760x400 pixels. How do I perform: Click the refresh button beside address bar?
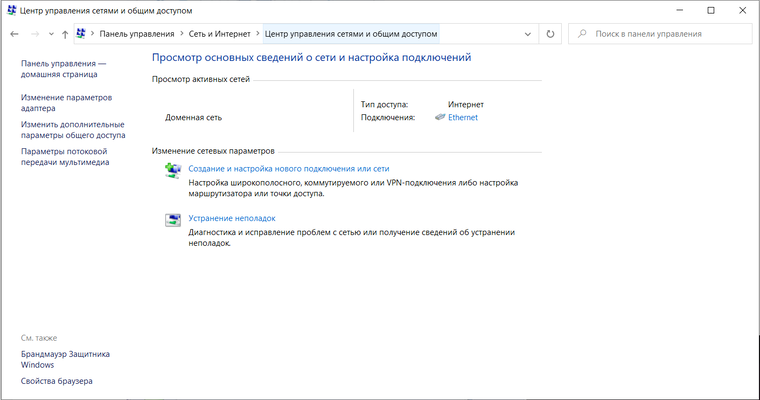click(550, 34)
